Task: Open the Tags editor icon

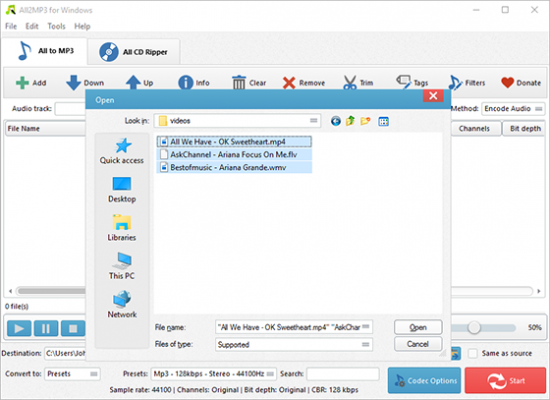Action: [x=404, y=82]
